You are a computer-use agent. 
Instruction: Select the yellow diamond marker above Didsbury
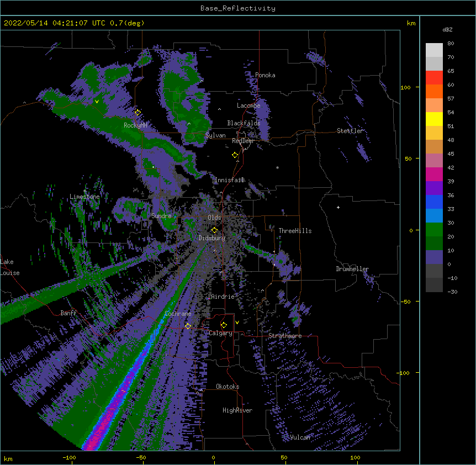click(x=214, y=230)
